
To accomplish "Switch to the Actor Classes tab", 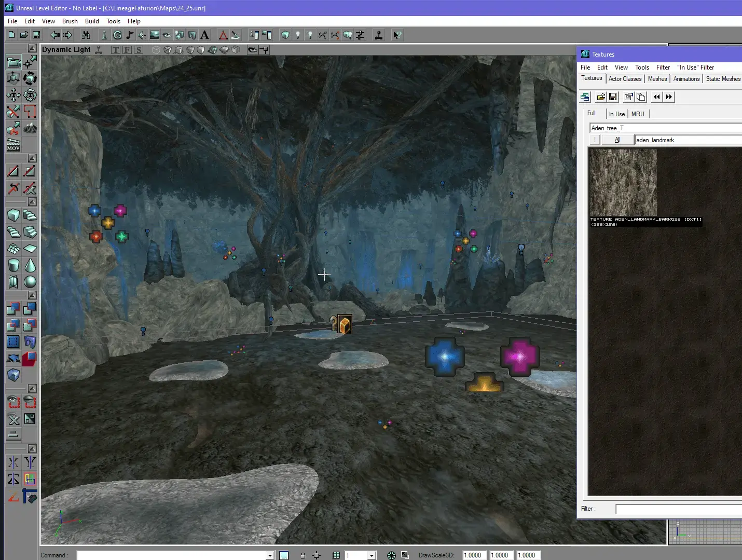I will [625, 79].
